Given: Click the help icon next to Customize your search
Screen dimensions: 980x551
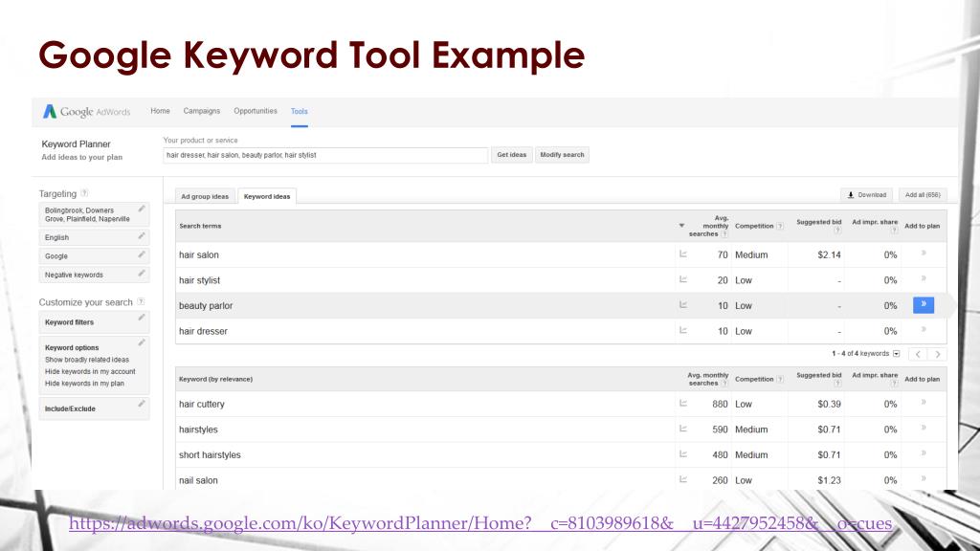Looking at the screenshot, I should tap(141, 301).
